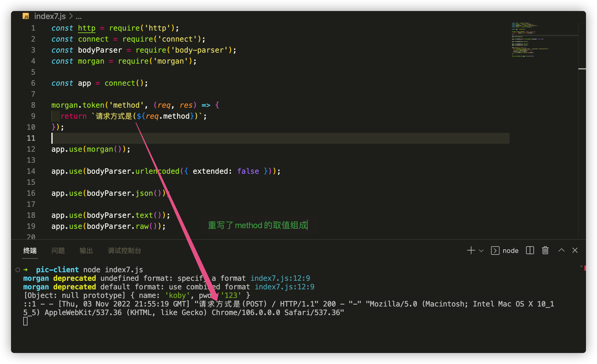This screenshot has width=597, height=364.
Task: Click the green 重写了 method annotation text
Action: [x=258, y=225]
